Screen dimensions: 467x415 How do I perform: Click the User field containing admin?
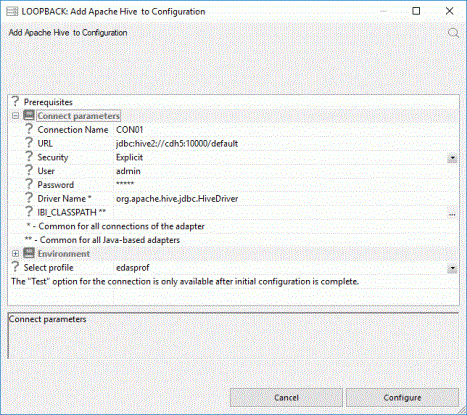tap(285, 171)
